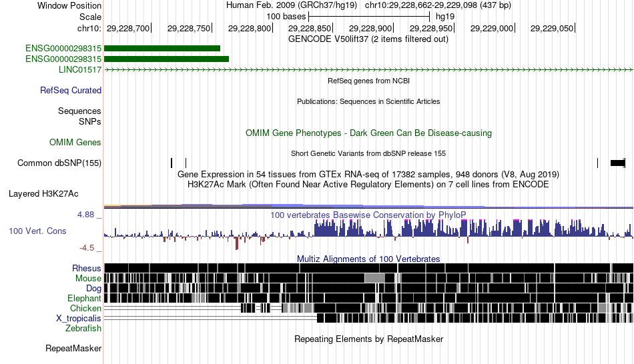The width and height of the screenshot is (634, 364).
Task: Click the Zebrafish alignment label
Action: (x=83, y=329)
